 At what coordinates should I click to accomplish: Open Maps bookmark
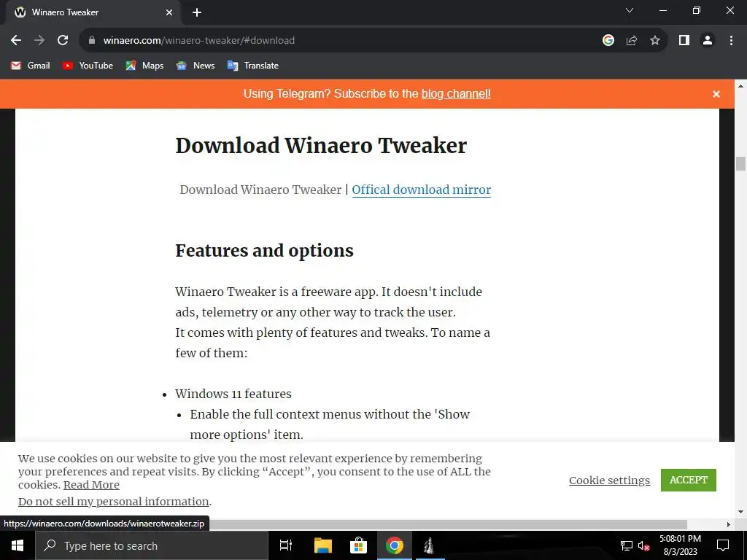pyautogui.click(x=144, y=66)
